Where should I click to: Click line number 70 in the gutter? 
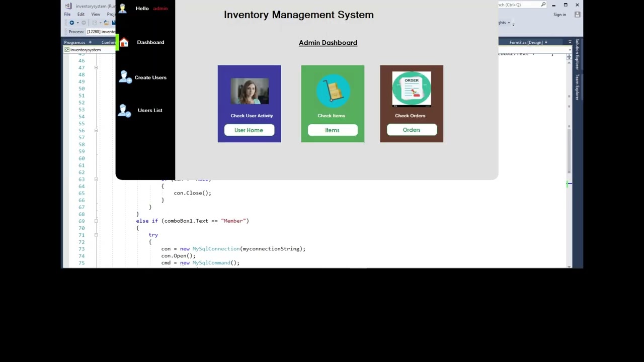(81, 228)
